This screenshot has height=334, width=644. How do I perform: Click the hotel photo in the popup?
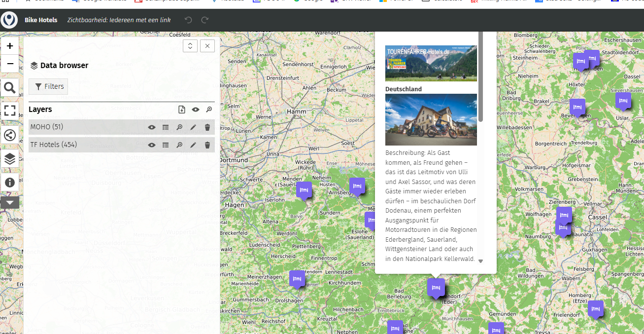coord(431,119)
